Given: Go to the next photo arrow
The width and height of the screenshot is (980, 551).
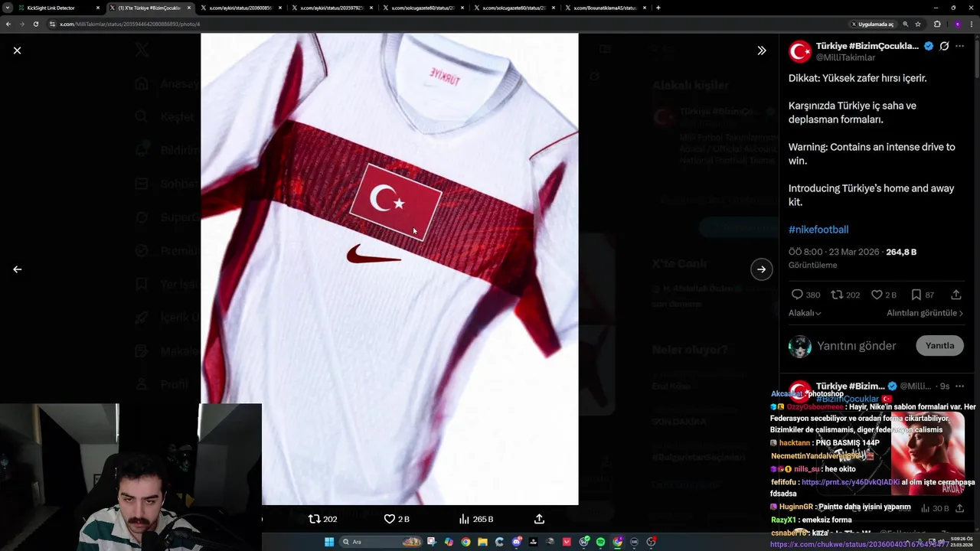Looking at the screenshot, I should 761,269.
